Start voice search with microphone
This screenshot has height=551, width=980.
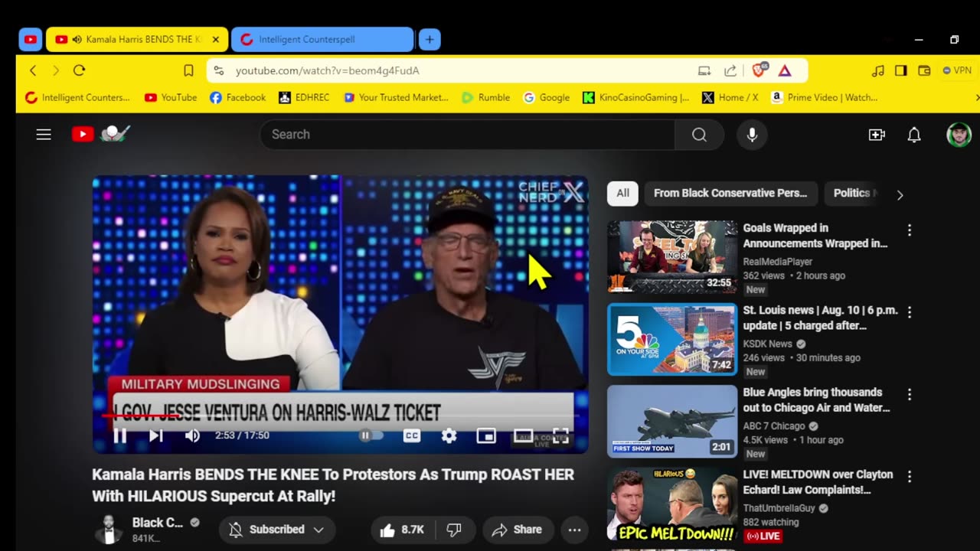pyautogui.click(x=752, y=135)
